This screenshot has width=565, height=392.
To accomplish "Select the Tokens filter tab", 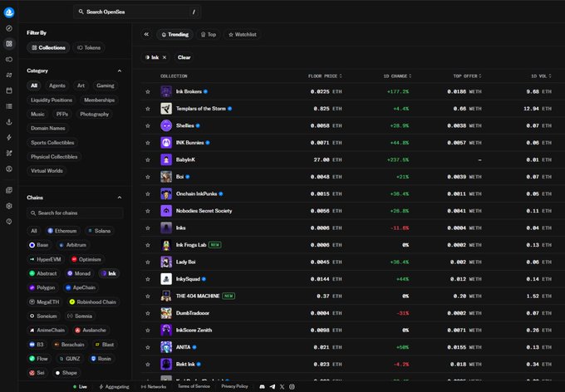I will coord(89,47).
